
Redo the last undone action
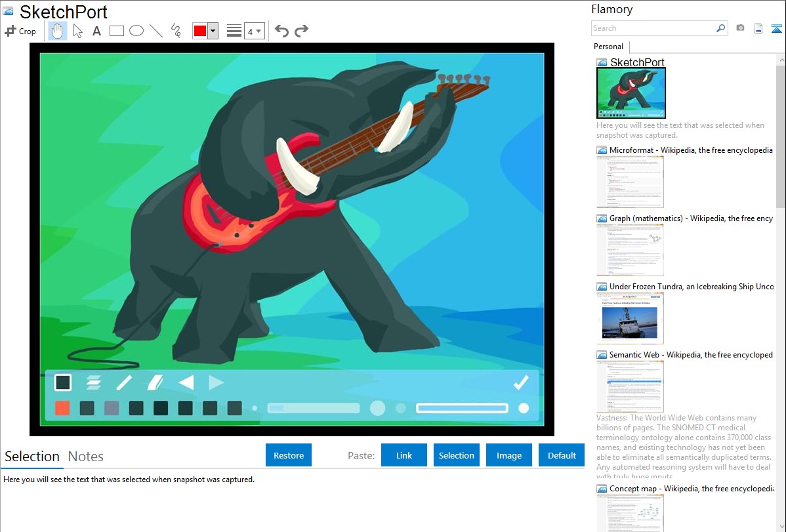click(x=301, y=31)
